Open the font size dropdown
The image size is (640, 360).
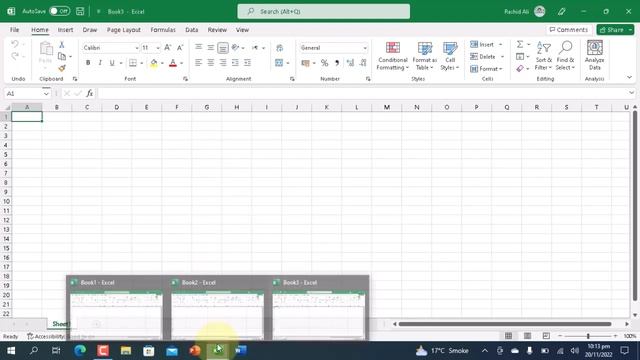158,48
